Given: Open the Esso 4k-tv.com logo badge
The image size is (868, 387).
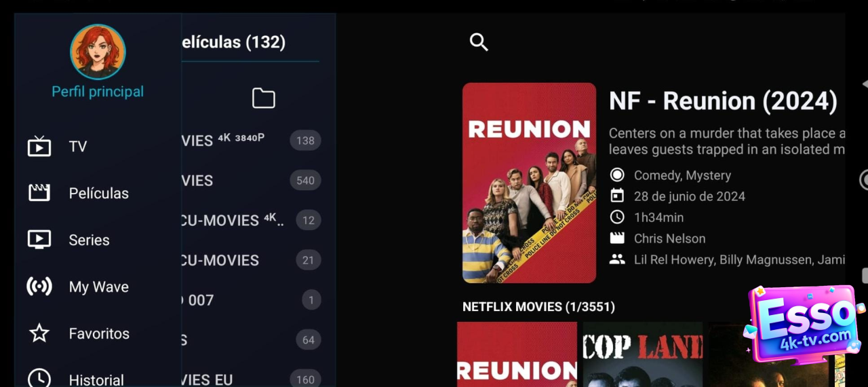Looking at the screenshot, I should (x=804, y=325).
